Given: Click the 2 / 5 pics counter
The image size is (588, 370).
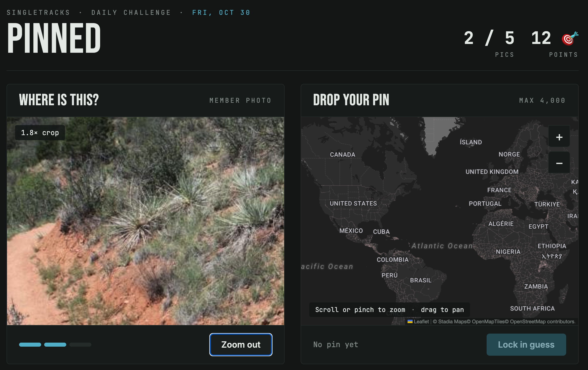Looking at the screenshot, I should click(489, 38).
